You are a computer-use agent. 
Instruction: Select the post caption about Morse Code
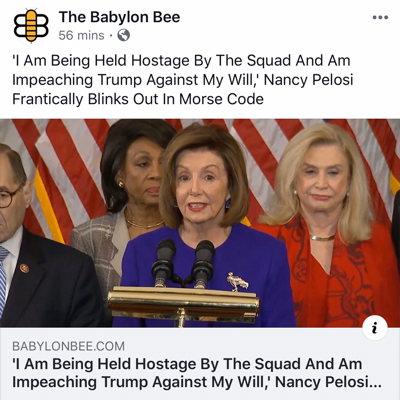[x=183, y=80]
